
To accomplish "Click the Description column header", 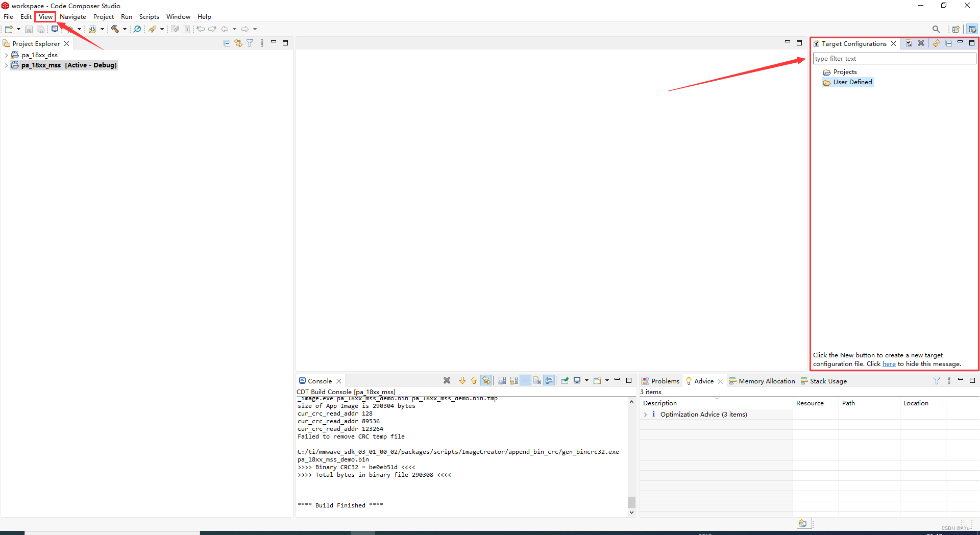I will tap(659, 403).
